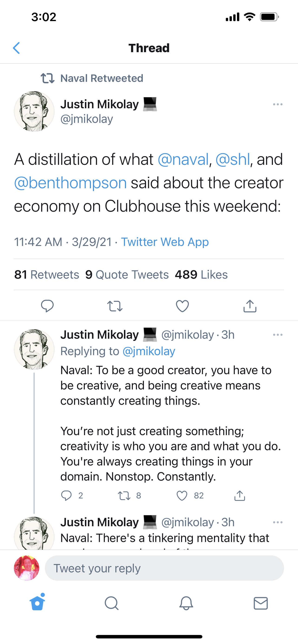Open the Search tab
The width and height of the screenshot is (298, 644).
(112, 603)
